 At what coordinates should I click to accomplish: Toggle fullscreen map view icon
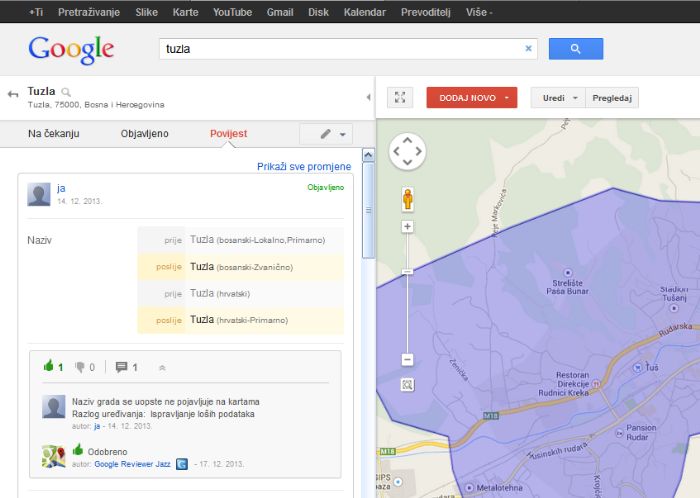[400, 97]
